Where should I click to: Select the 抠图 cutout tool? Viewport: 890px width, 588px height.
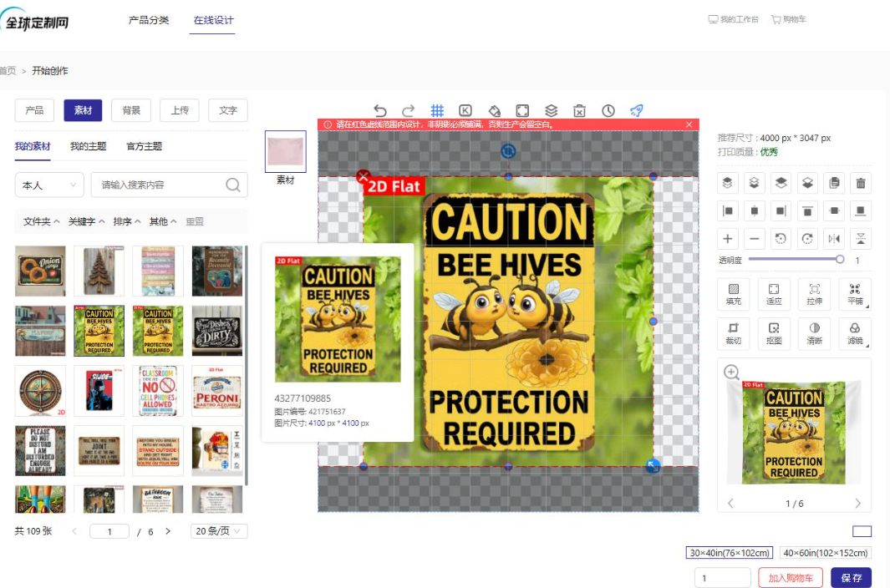coord(774,333)
